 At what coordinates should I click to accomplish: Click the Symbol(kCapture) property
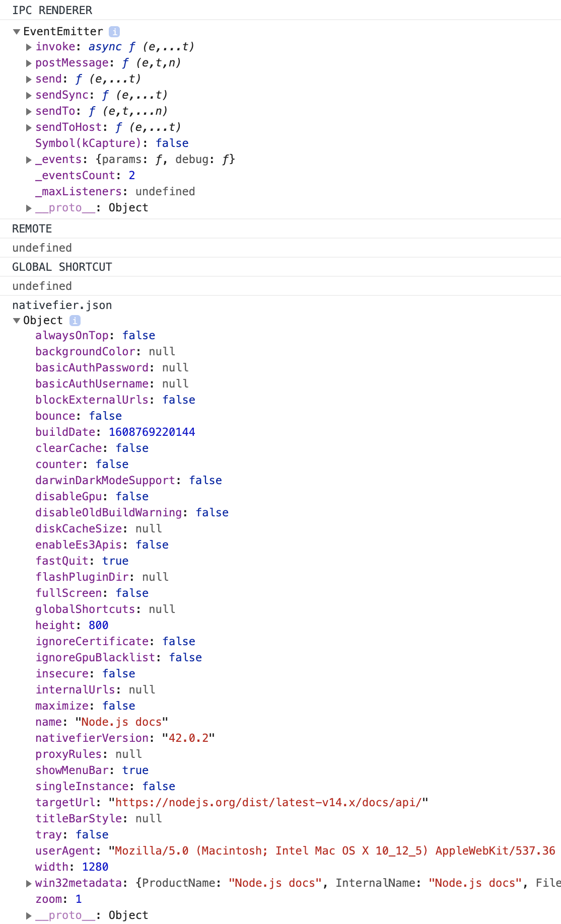[88, 143]
